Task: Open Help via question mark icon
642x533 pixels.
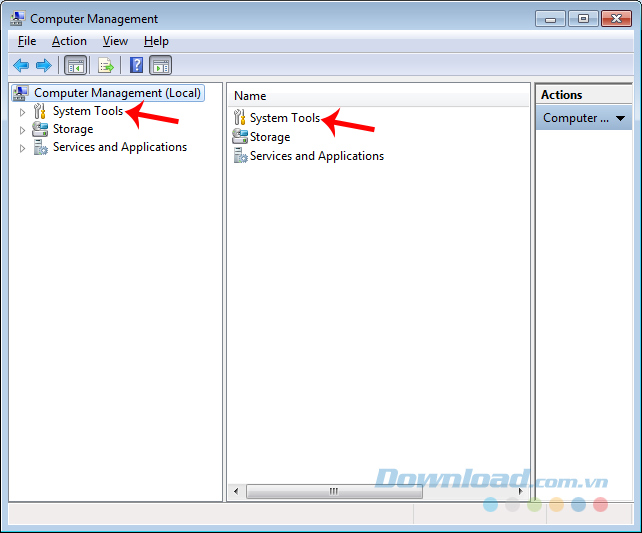Action: [136, 65]
